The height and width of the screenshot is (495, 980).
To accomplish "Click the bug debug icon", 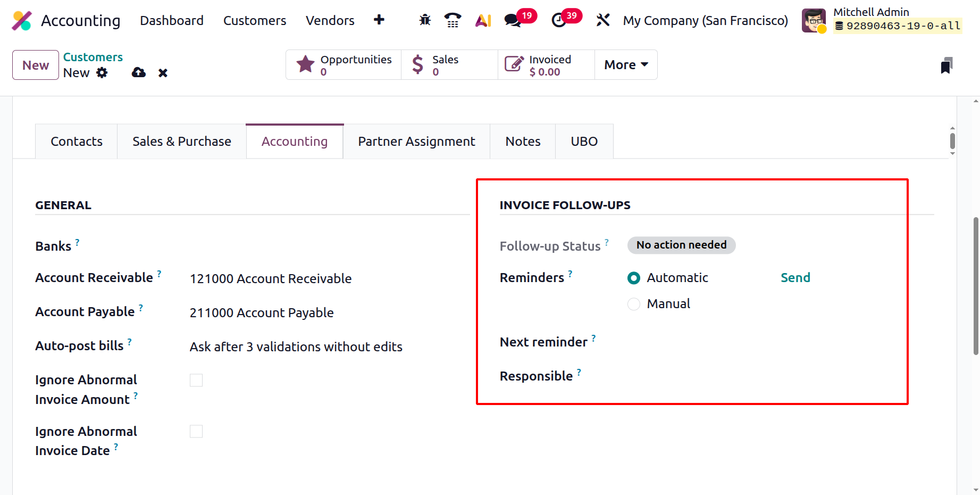I will (x=424, y=20).
